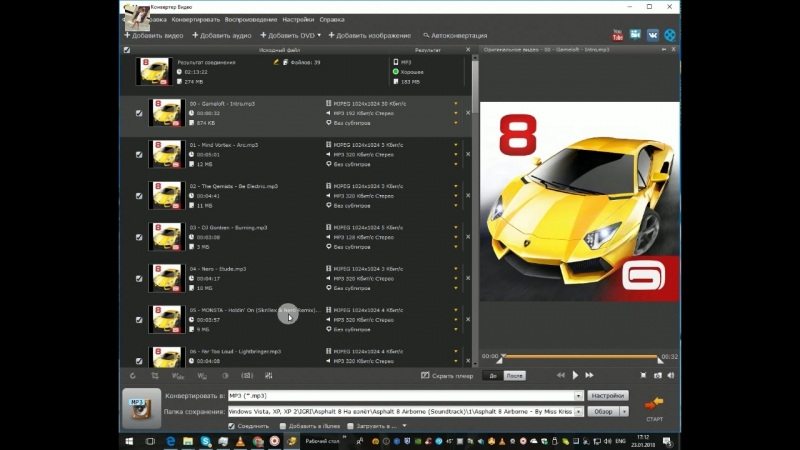
Task: Remove the Gameloft - Intro.mp3 track with X
Action: 467,112
